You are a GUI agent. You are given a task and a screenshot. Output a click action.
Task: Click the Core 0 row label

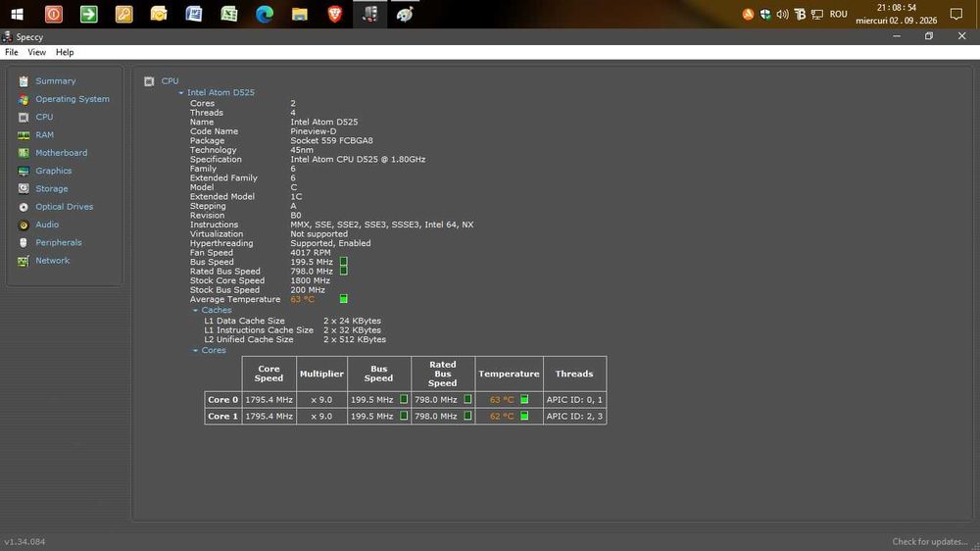click(x=222, y=400)
